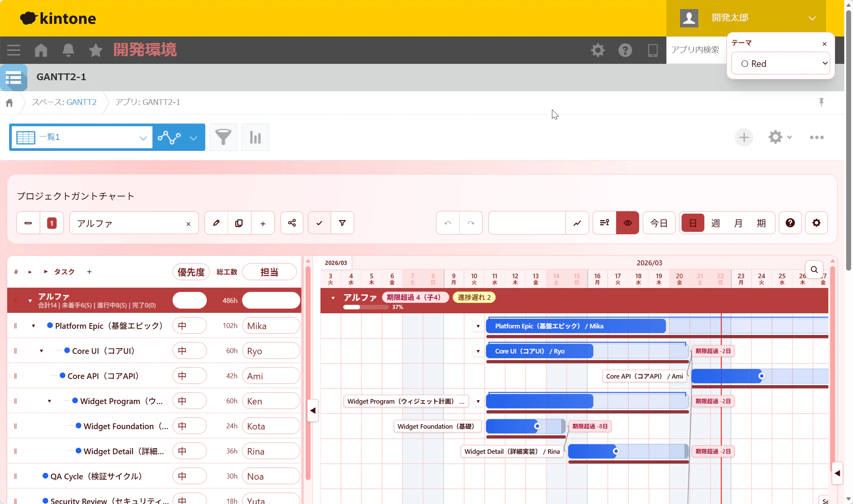The width and height of the screenshot is (853, 504).
Task: Click the timeline magnifier search icon
Action: tap(814, 270)
